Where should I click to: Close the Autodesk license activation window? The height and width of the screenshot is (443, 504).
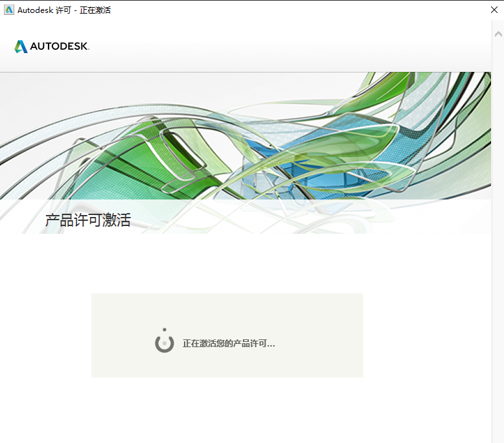point(494,10)
